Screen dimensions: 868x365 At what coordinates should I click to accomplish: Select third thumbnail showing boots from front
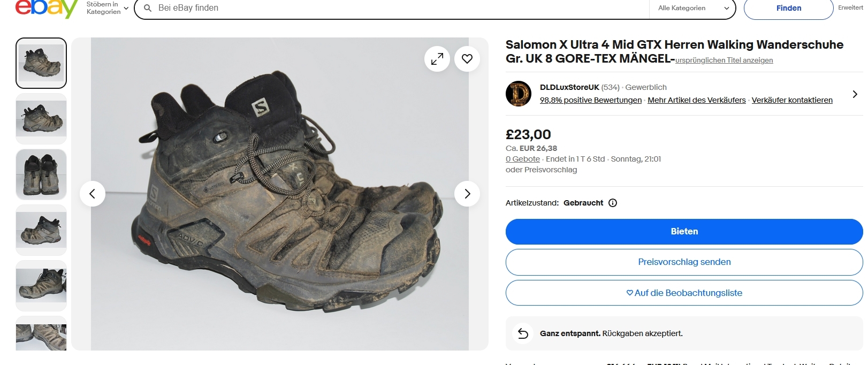(41, 174)
